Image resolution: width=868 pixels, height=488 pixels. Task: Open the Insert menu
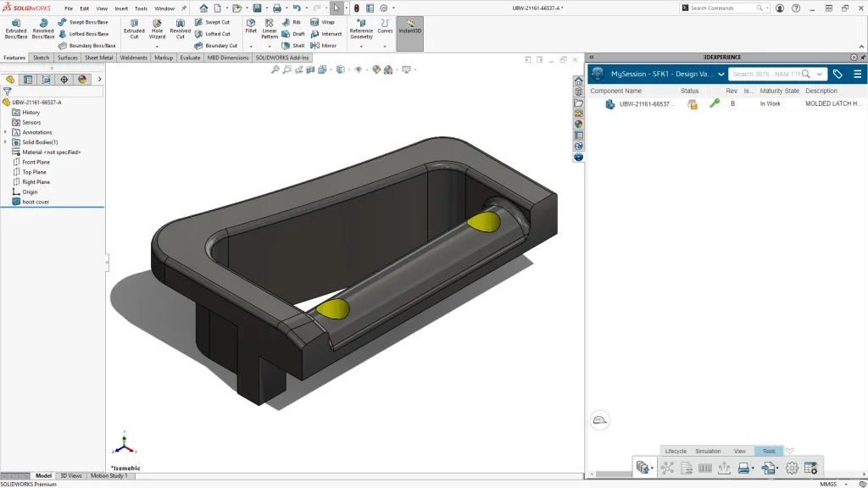[x=121, y=8]
